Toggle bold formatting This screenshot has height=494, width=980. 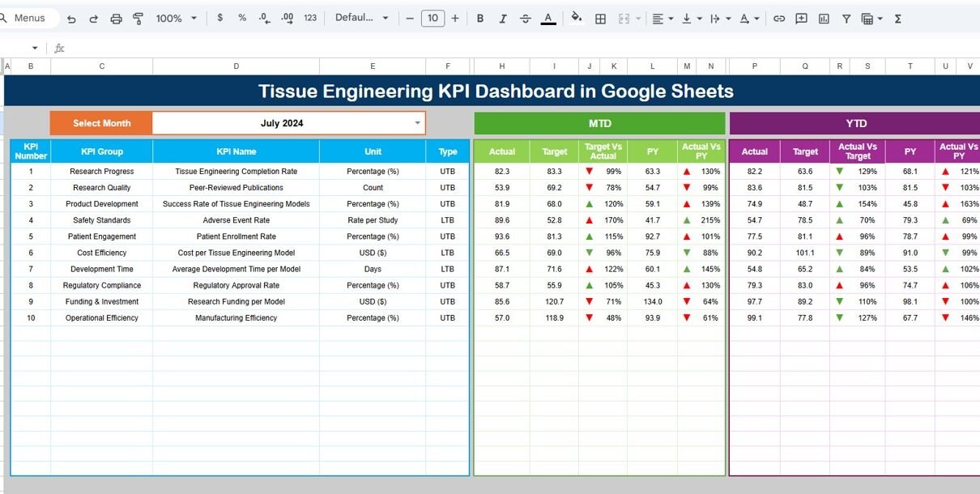(480, 19)
